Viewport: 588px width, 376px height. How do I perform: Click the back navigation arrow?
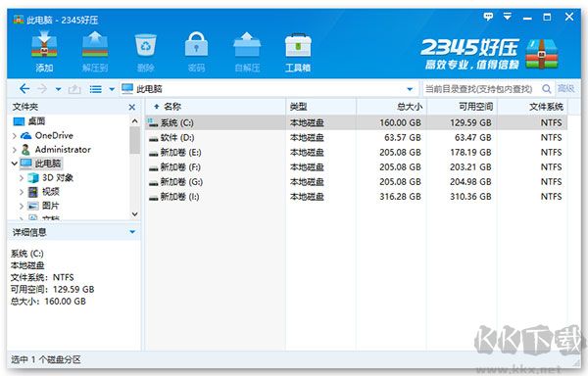pos(24,89)
